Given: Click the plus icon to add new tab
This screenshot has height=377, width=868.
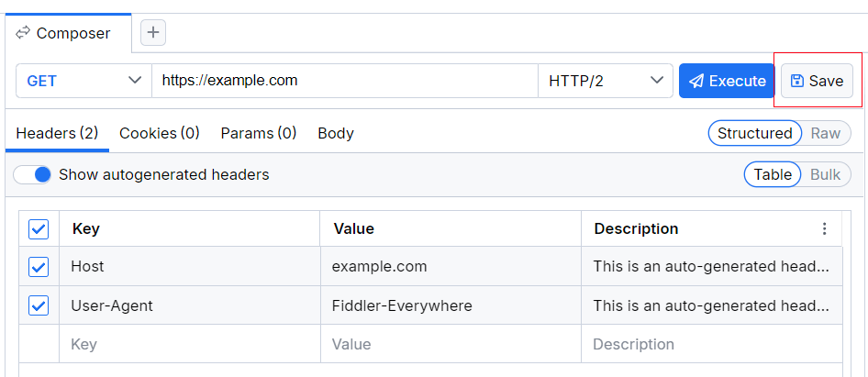Looking at the screenshot, I should [x=153, y=33].
